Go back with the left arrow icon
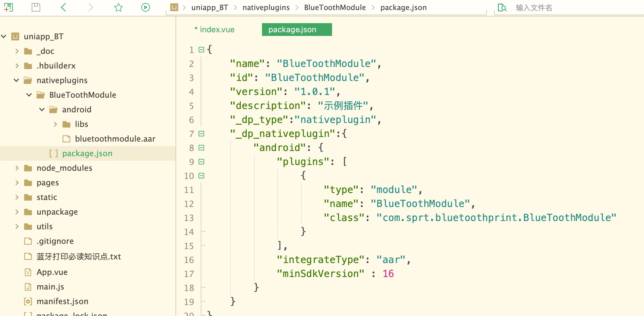644x316 pixels. [63, 7]
